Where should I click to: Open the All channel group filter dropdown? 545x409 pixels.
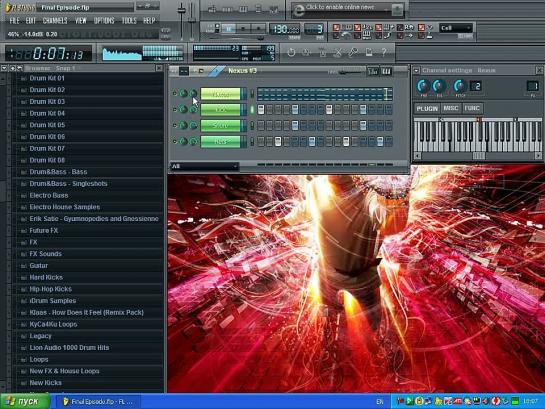pyautogui.click(x=204, y=166)
